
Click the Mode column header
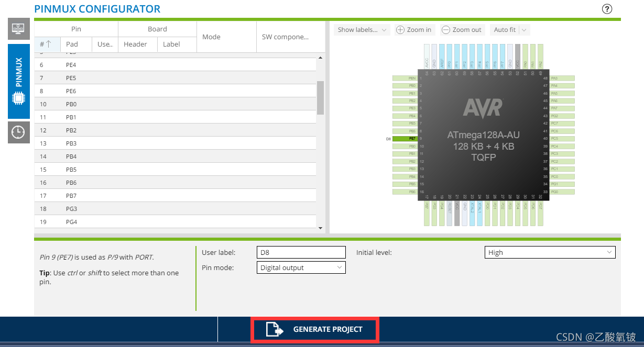[227, 37]
